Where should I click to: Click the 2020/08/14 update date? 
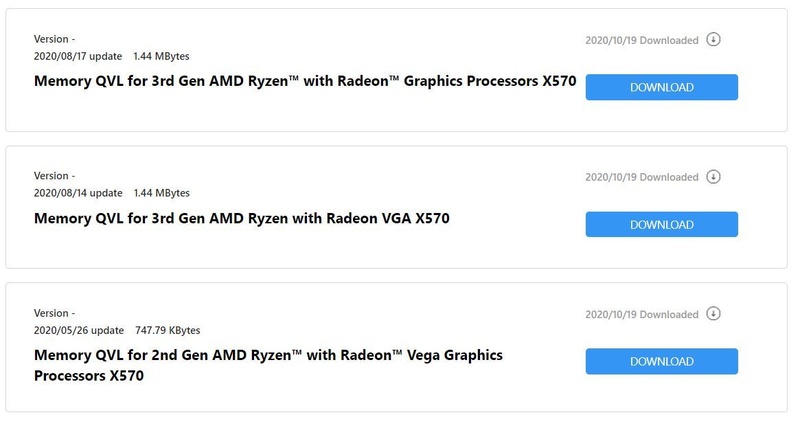coord(78,193)
